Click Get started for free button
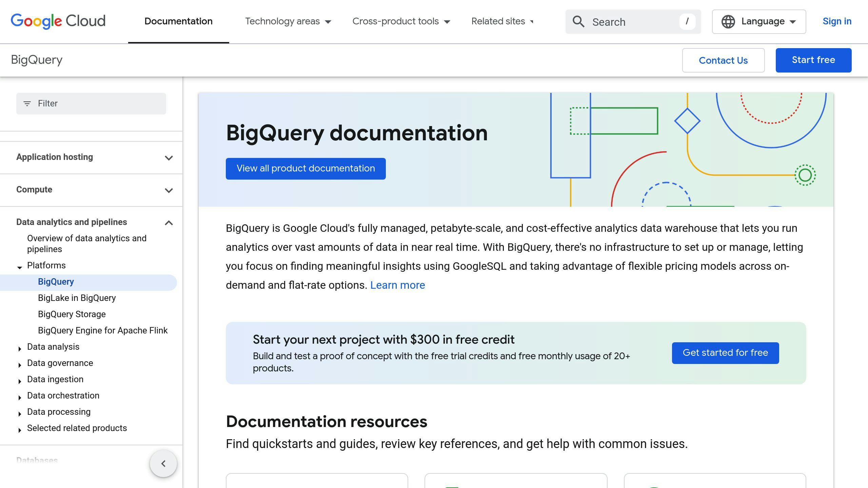The height and width of the screenshot is (488, 868). pyautogui.click(x=725, y=353)
